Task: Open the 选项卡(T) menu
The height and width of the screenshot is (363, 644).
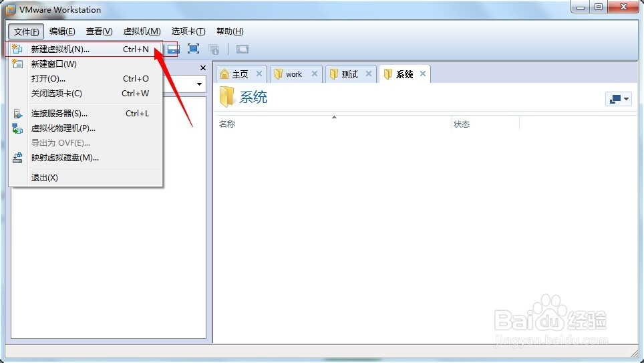Action: tap(188, 31)
